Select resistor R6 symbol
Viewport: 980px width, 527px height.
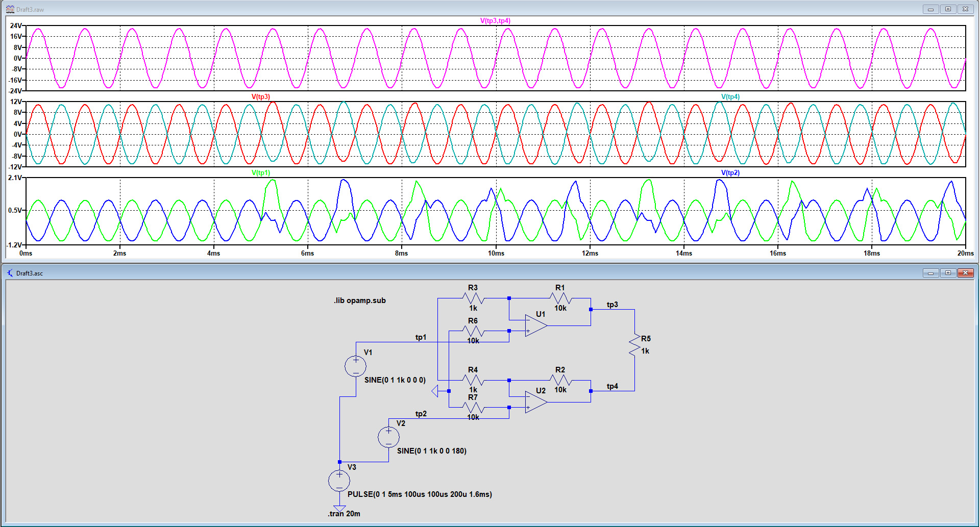473,331
